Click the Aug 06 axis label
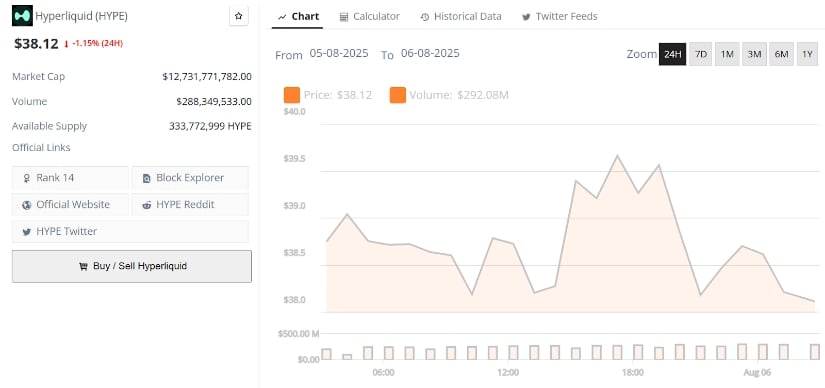Viewport: 825px width, 388px height. (x=757, y=373)
